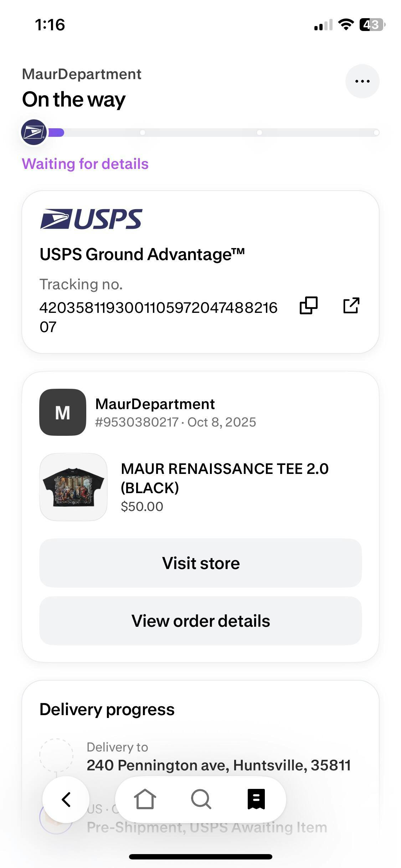
Task: Tap the "Waiting for details" status text
Action: click(x=85, y=164)
